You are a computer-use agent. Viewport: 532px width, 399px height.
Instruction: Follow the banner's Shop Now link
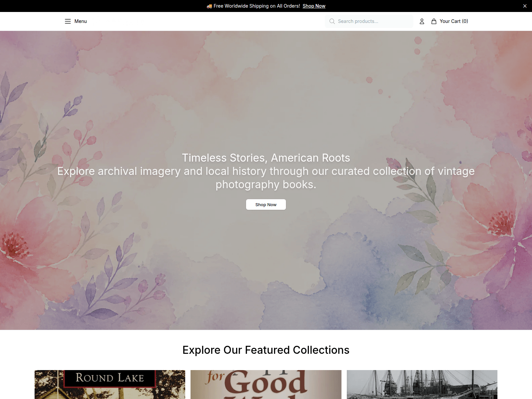coord(314,6)
